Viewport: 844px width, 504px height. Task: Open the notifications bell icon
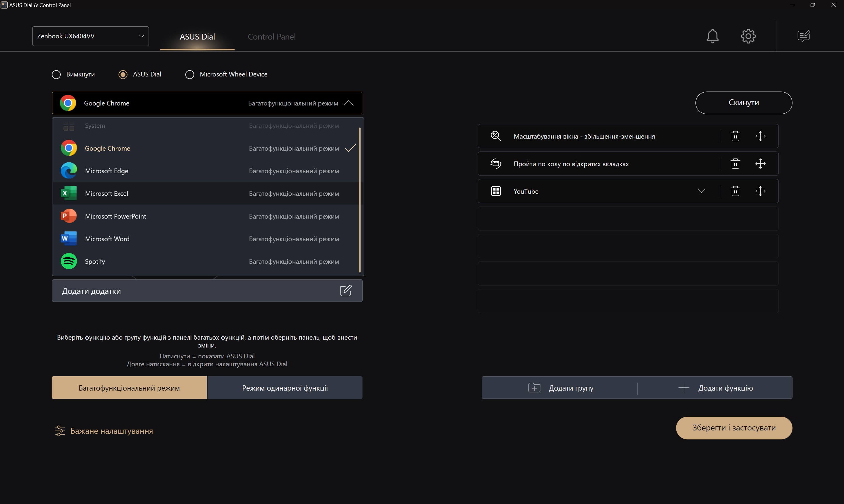(x=712, y=36)
